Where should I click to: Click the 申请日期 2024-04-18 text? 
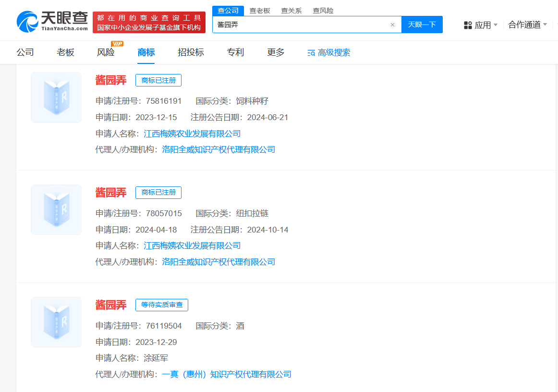pos(136,230)
